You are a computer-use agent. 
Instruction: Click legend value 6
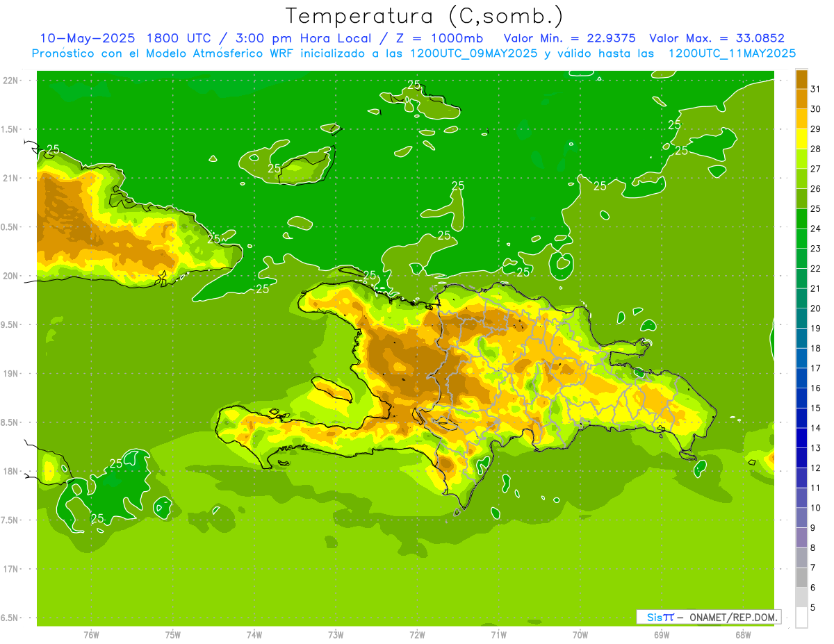coord(813,588)
